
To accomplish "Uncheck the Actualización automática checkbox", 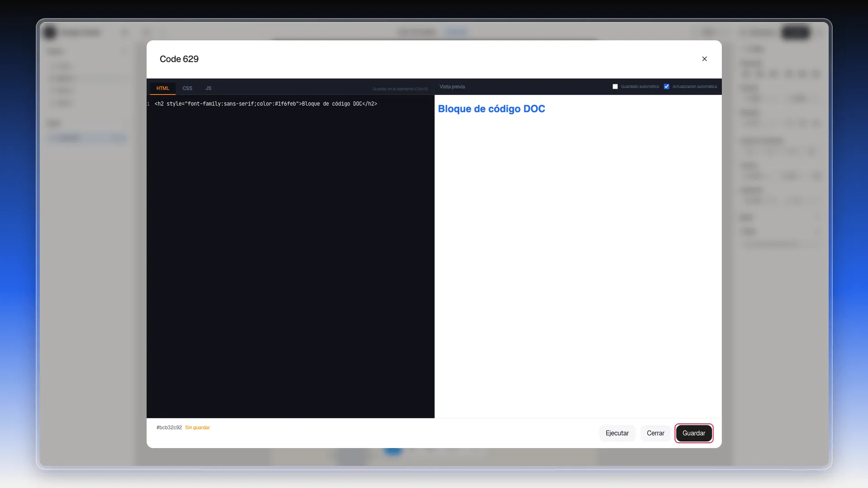I will click(666, 87).
